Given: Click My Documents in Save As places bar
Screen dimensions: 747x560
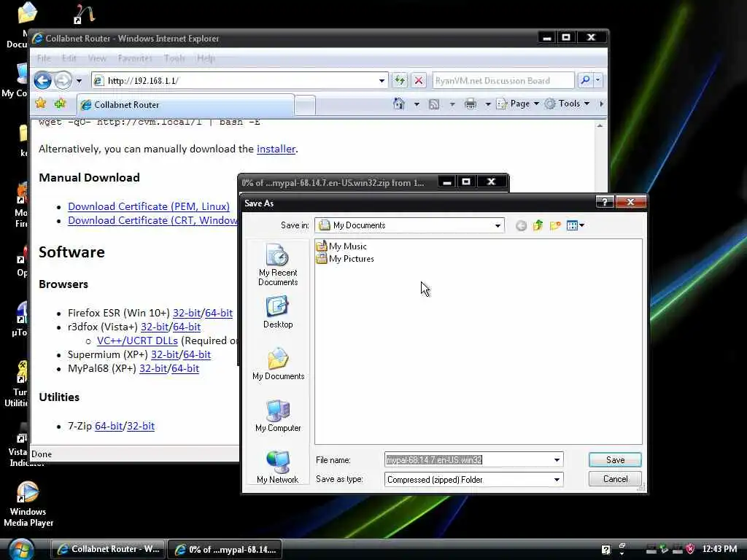Looking at the screenshot, I should coord(278,364).
